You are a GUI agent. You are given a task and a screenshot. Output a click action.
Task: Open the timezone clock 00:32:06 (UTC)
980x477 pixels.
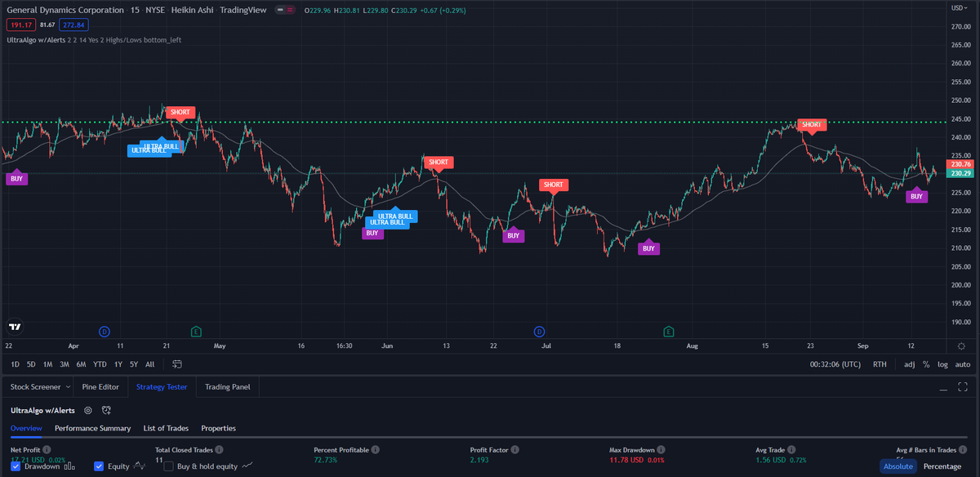tap(835, 364)
